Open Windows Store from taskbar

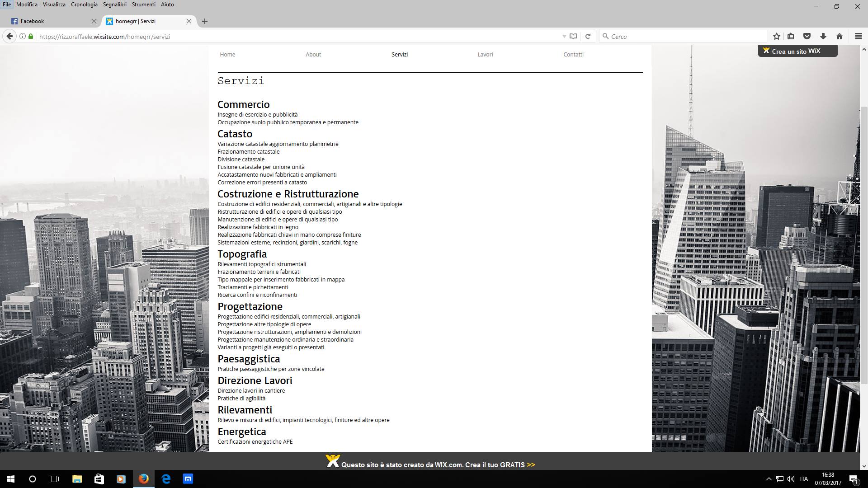tap(99, 479)
